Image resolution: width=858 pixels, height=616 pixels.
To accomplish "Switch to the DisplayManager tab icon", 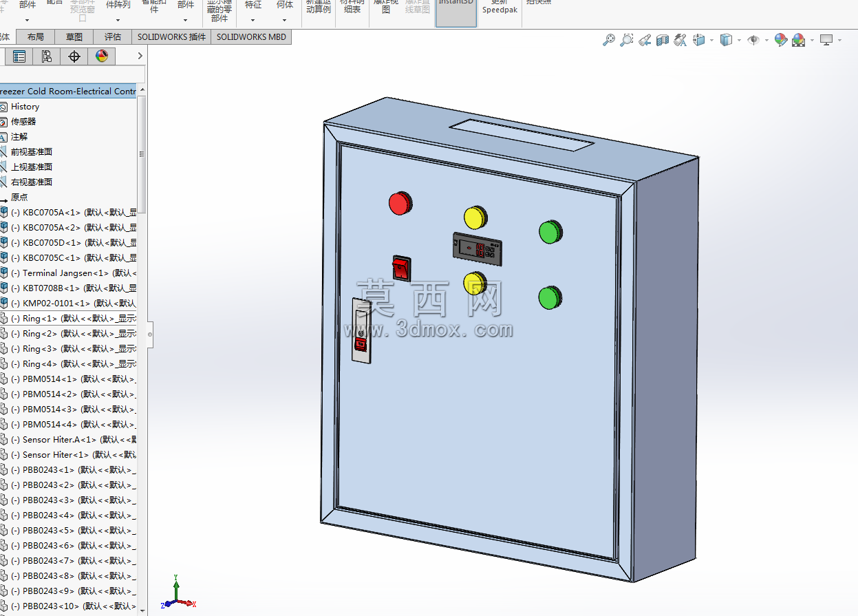I will [102, 56].
